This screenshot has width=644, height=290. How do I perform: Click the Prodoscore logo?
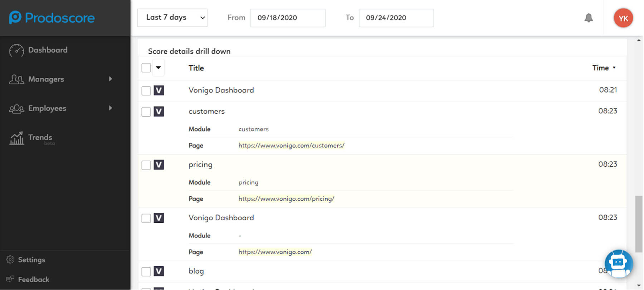coord(52,18)
